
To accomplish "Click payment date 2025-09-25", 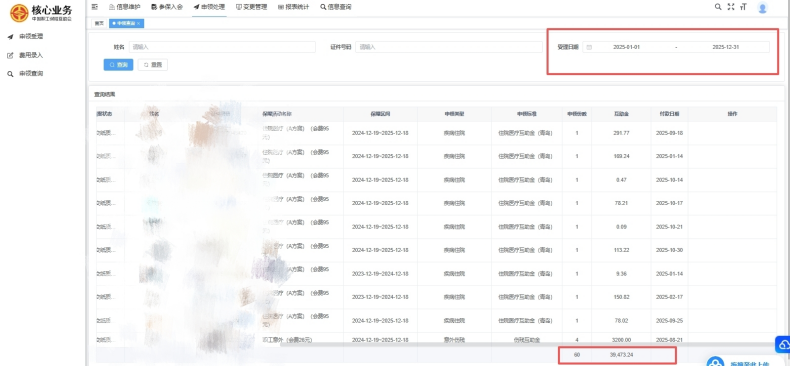I will pyautogui.click(x=669, y=321).
